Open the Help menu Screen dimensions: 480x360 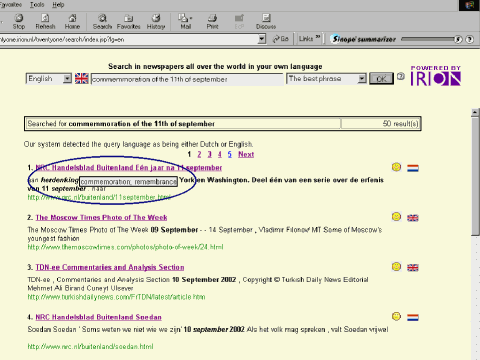coord(58,5)
